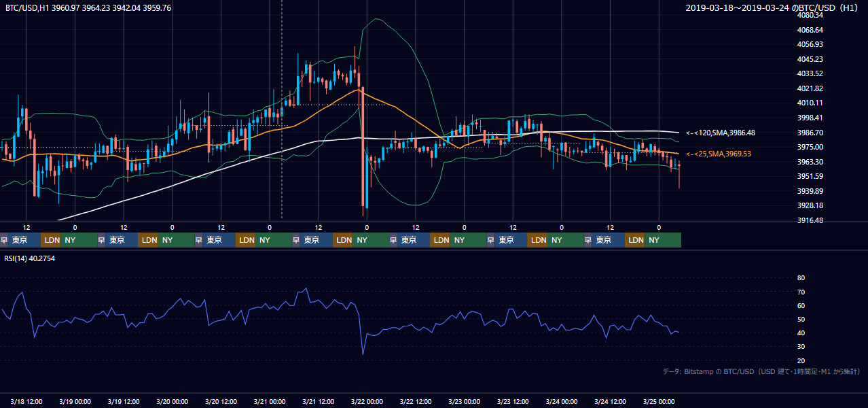Click the 3/18 12:00 date label
Viewport: 868px width, 408px height.
pyautogui.click(x=26, y=401)
